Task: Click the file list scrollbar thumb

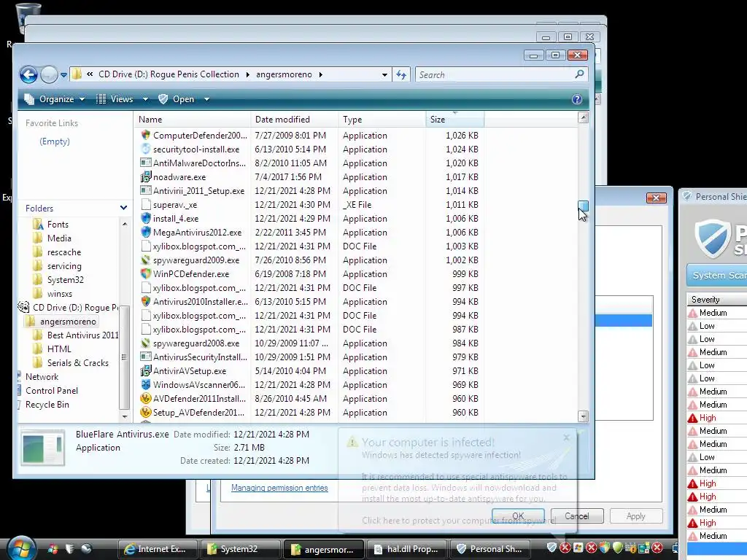Action: [583, 206]
